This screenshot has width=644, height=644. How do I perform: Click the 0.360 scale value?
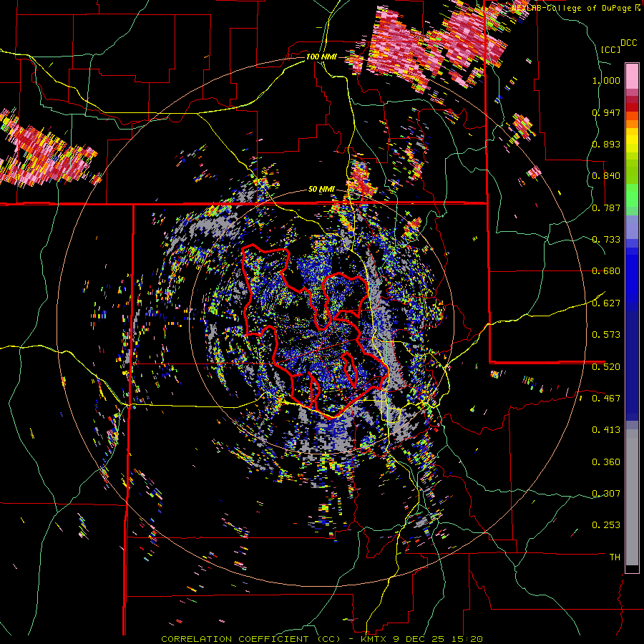(606, 462)
